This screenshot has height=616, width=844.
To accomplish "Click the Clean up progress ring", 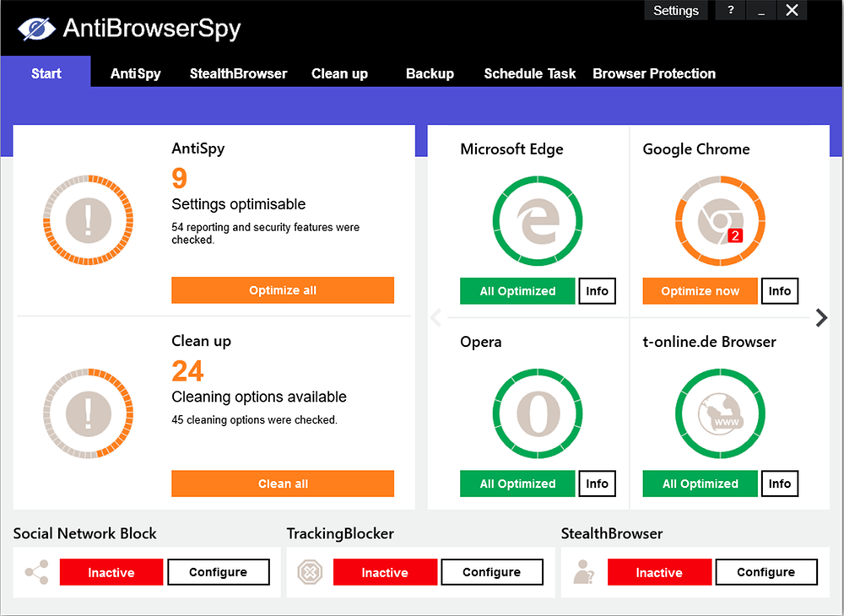I will pos(88,413).
